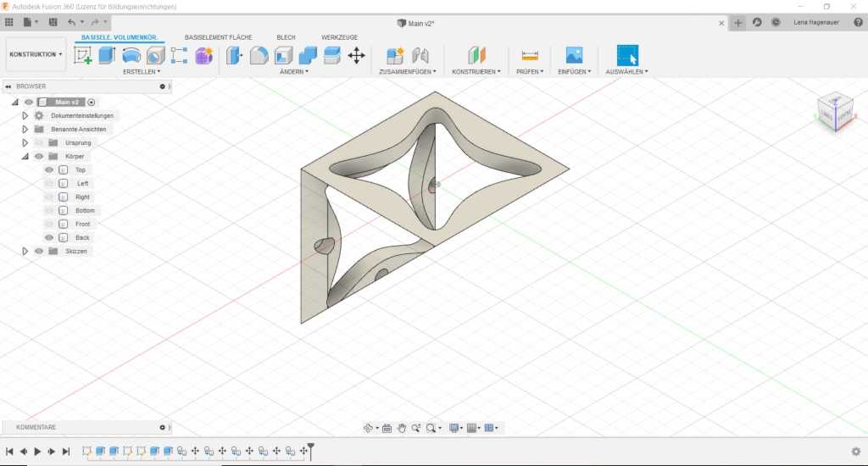Screen dimensions: 868x466
Task: Open the data panel grid icon
Action: (x=8, y=22)
